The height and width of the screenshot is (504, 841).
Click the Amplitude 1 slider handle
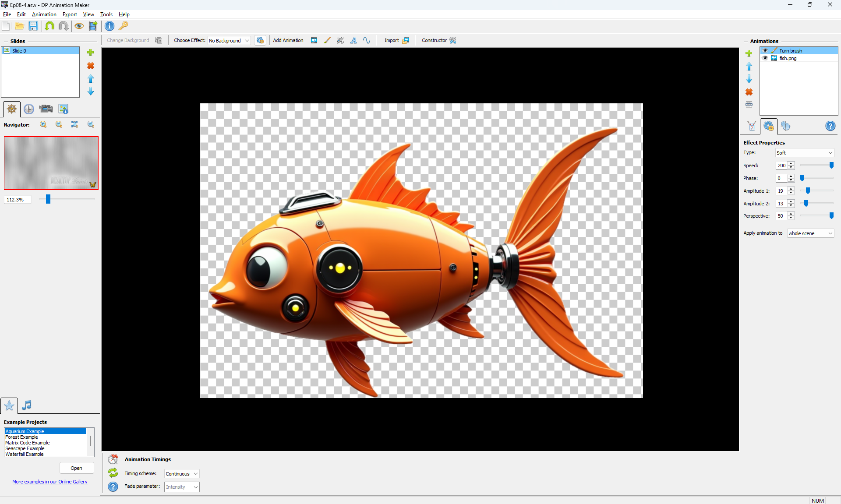tap(808, 191)
